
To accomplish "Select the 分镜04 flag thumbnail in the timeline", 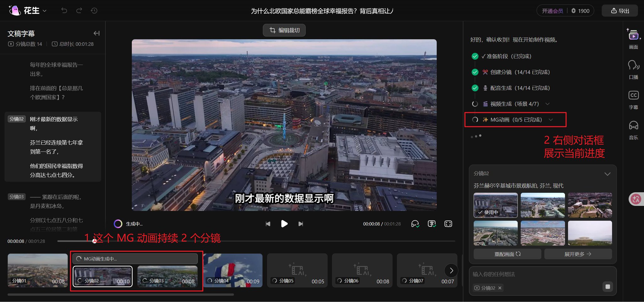I will point(233,271).
